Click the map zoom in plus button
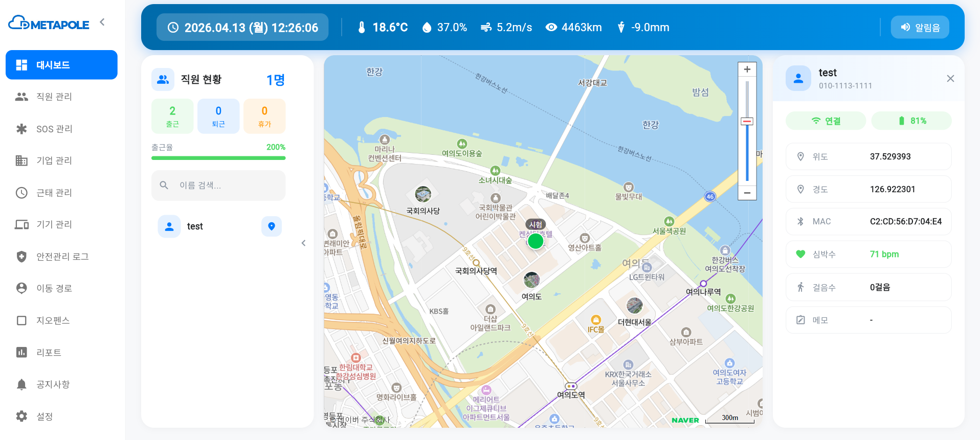980x440 pixels. (x=747, y=70)
